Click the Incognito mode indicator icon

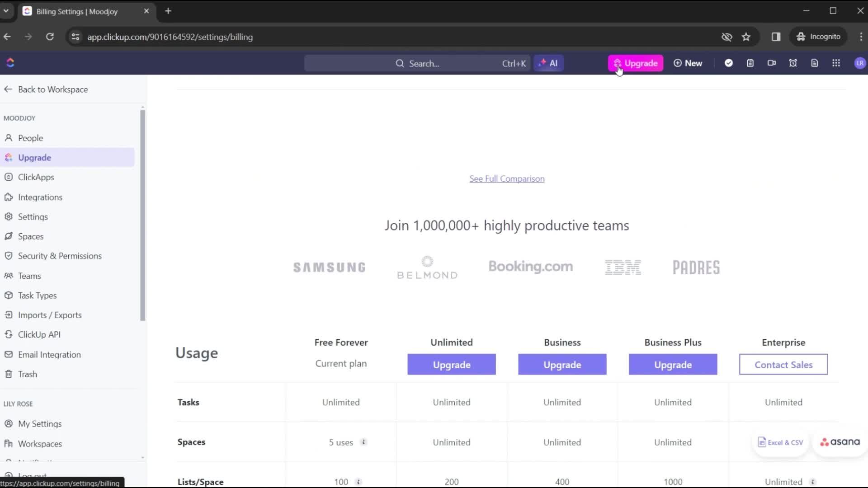802,36
